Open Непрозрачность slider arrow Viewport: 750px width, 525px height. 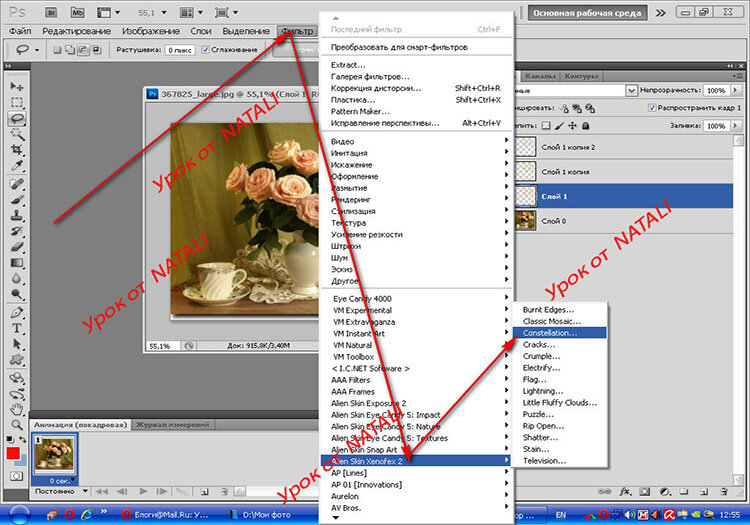[735, 90]
